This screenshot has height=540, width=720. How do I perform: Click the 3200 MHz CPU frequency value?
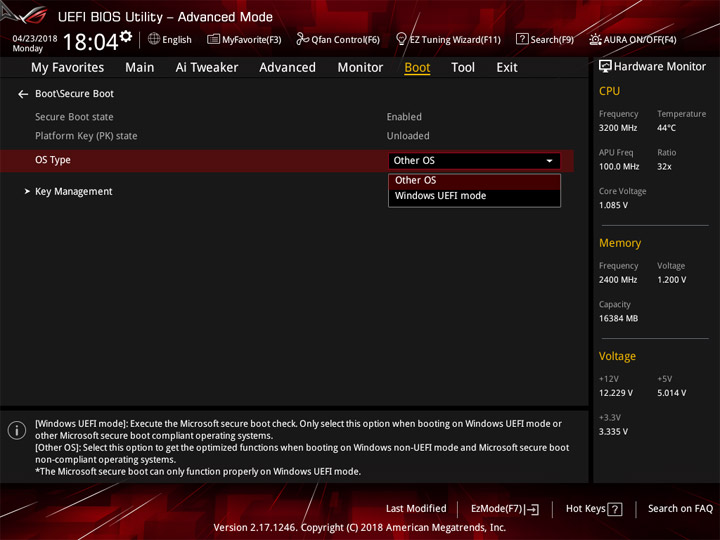[x=618, y=128]
